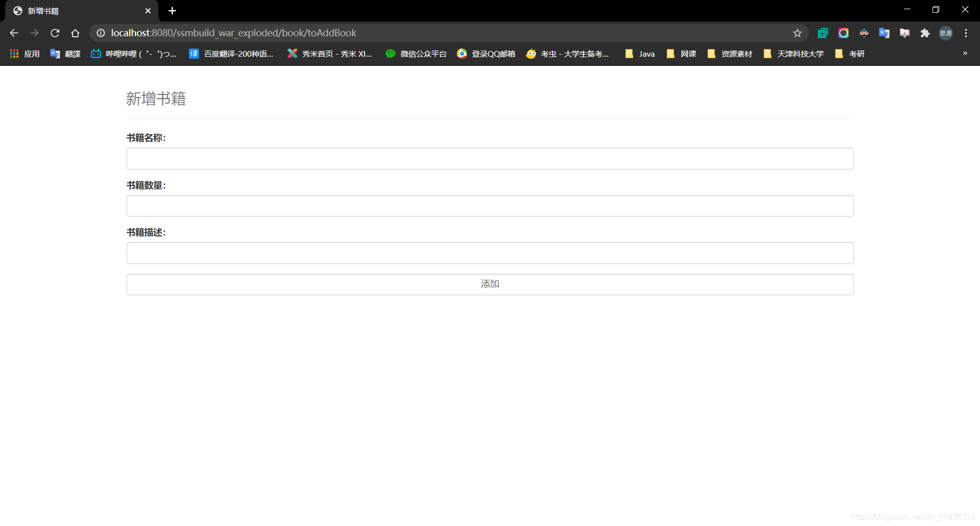This screenshot has height=526, width=980.
Task: Click the 书籍数量 label
Action: click(x=146, y=185)
